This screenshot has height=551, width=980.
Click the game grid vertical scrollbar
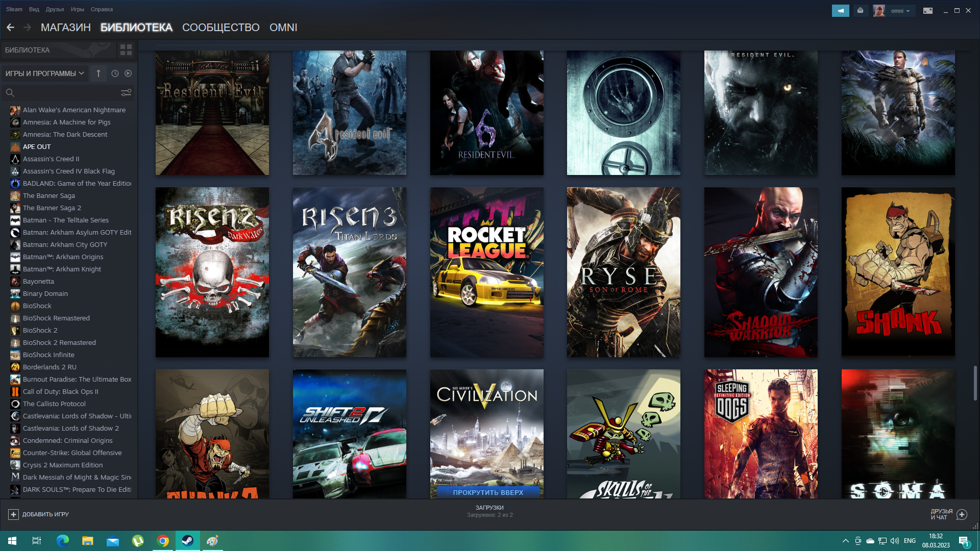point(975,383)
